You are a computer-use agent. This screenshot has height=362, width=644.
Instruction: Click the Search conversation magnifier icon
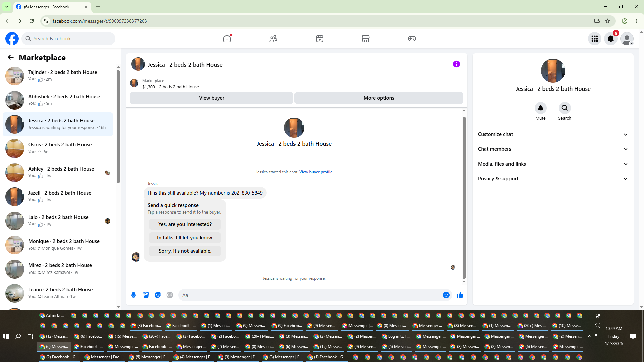click(x=565, y=108)
